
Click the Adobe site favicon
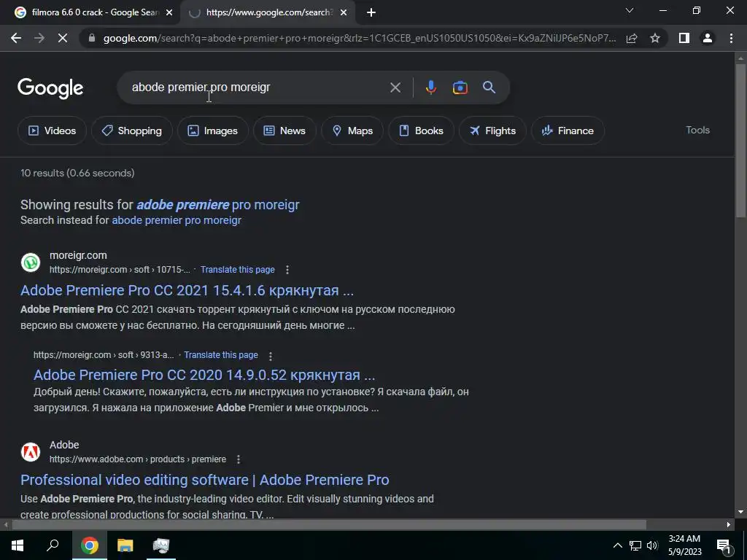[x=31, y=452]
